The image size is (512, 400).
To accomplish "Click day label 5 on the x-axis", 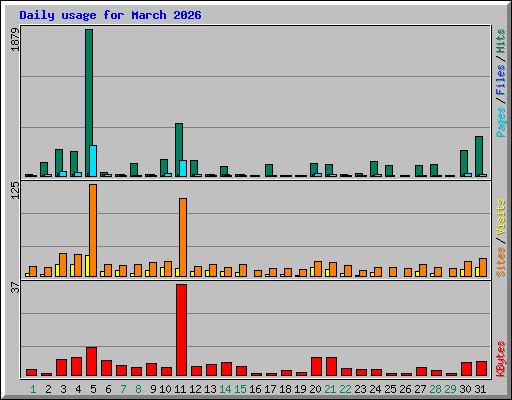I will 93,389.
